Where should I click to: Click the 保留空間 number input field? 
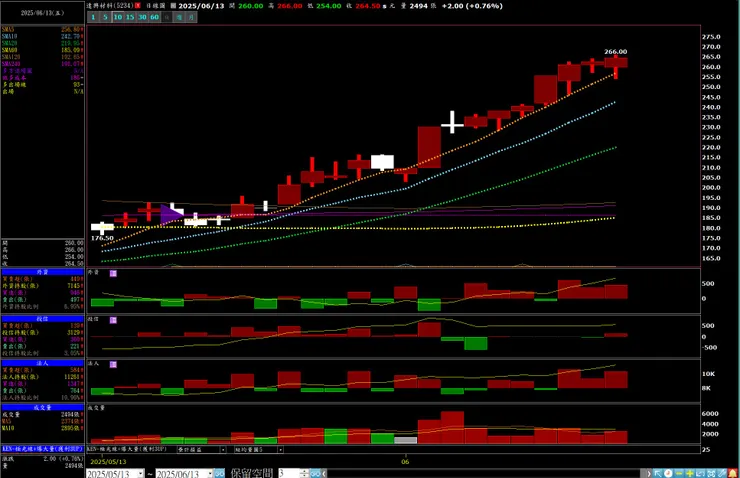[x=289, y=473]
